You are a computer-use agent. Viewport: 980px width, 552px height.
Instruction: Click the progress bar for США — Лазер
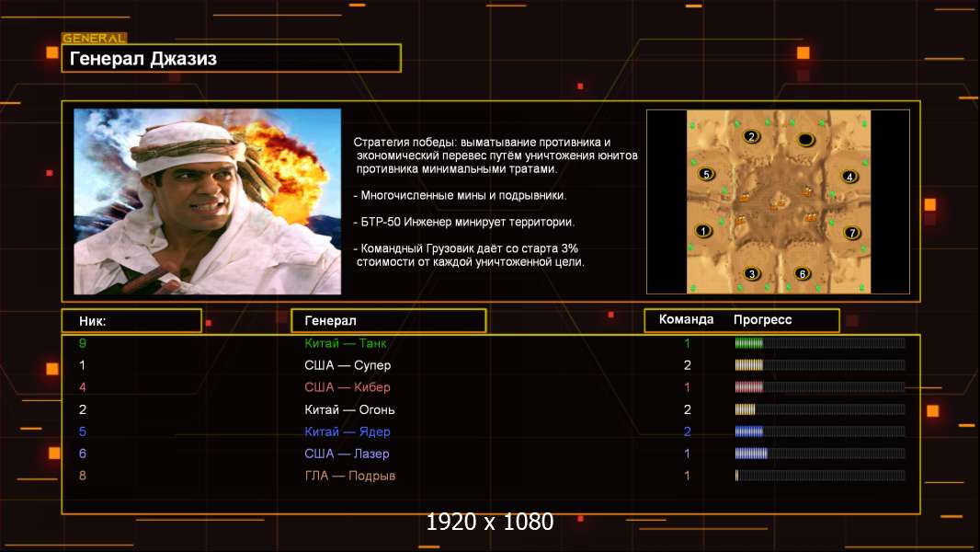pyautogui.click(x=819, y=454)
